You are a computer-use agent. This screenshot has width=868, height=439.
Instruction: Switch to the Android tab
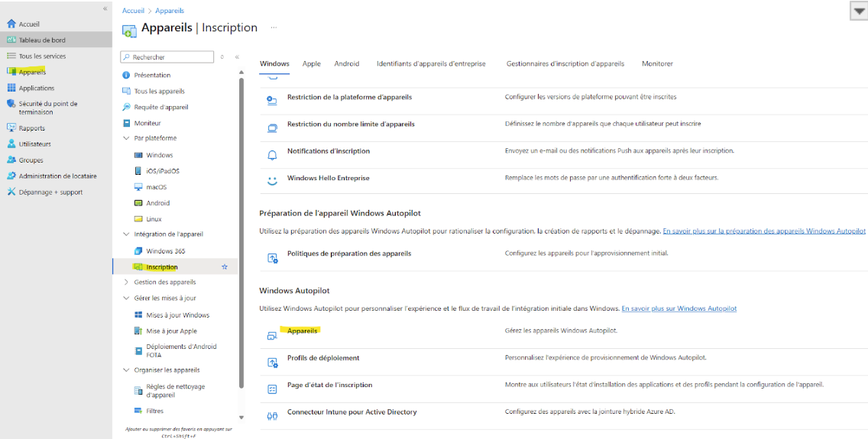click(x=346, y=64)
